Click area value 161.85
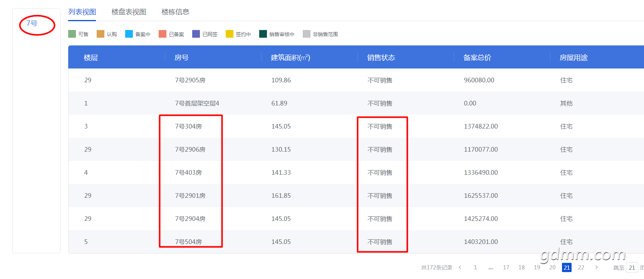This screenshot has width=644, height=279. (x=281, y=195)
